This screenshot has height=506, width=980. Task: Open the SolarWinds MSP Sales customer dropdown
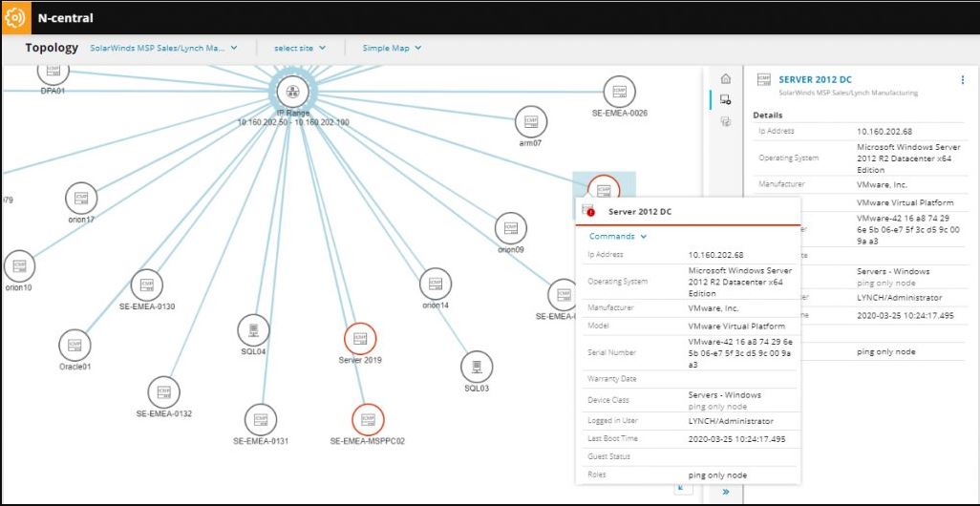tap(163, 48)
